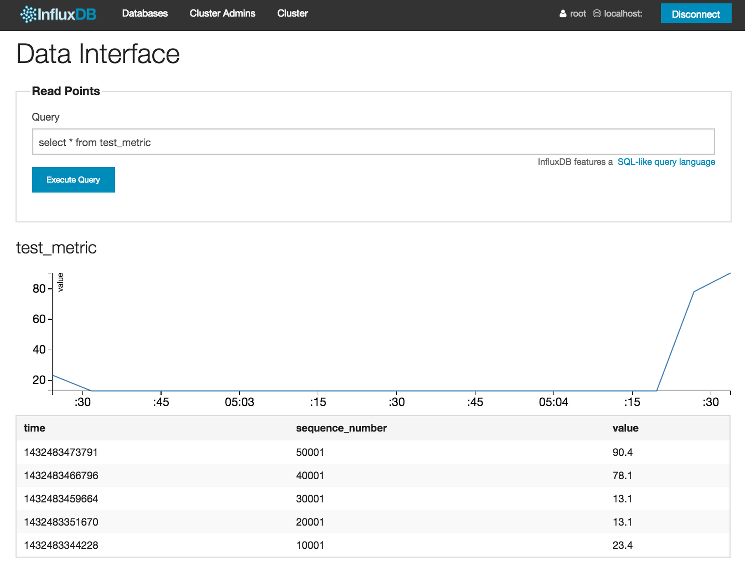
Task: Click the root user icon
Action: pos(563,14)
